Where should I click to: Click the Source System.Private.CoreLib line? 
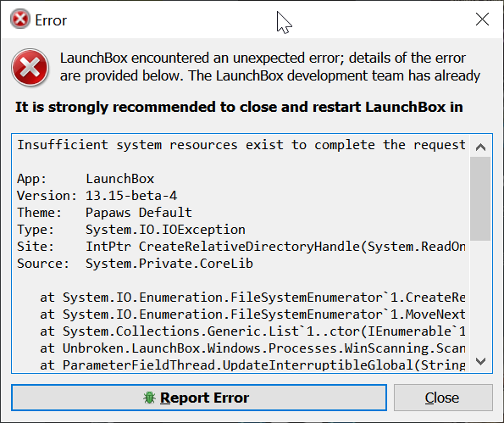pyautogui.click(x=135, y=264)
